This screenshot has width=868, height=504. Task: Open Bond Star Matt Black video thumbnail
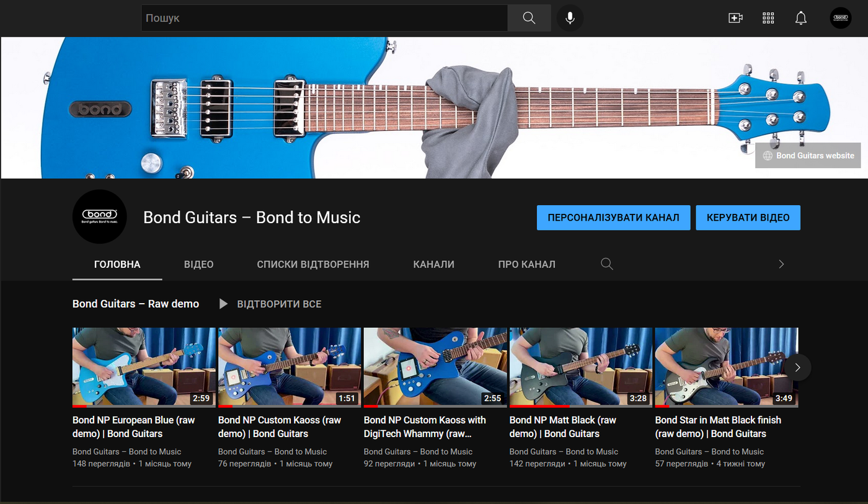pyautogui.click(x=727, y=367)
